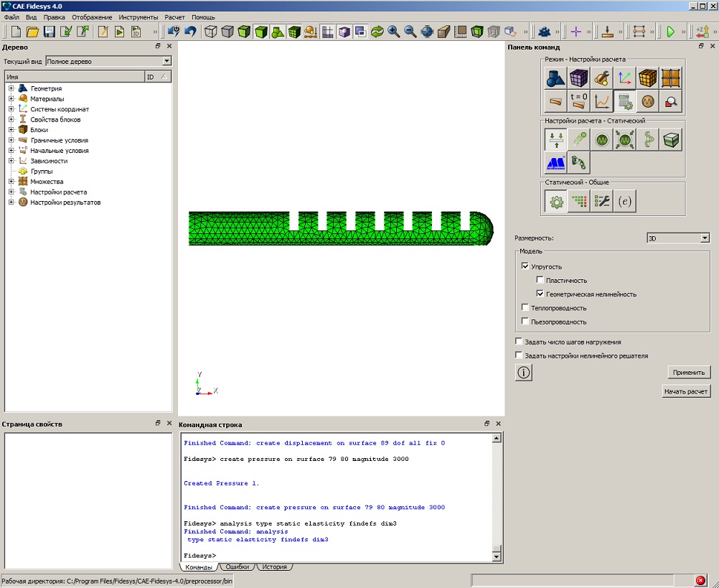Click the circled i info button
Image resolution: width=719 pixels, height=588 pixels.
click(x=524, y=373)
